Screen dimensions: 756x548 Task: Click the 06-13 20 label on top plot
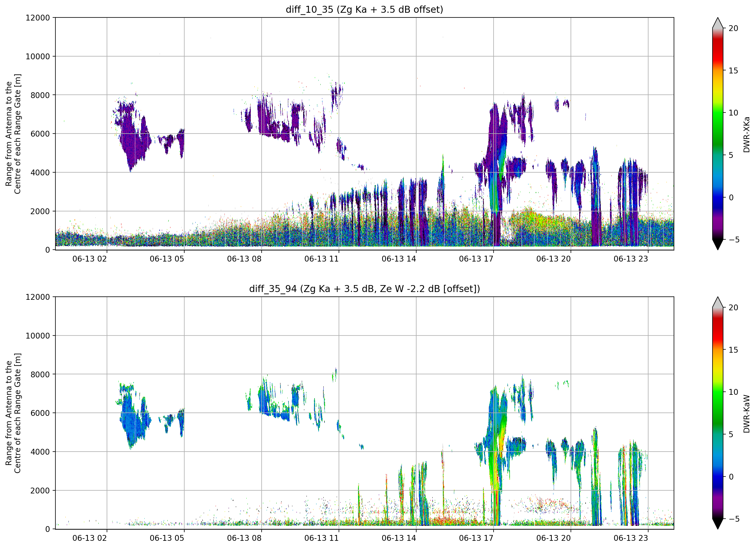554,259
